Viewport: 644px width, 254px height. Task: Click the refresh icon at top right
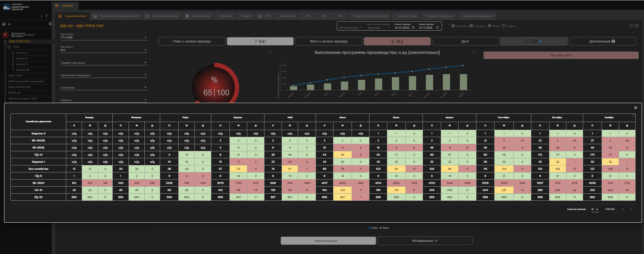click(x=631, y=26)
